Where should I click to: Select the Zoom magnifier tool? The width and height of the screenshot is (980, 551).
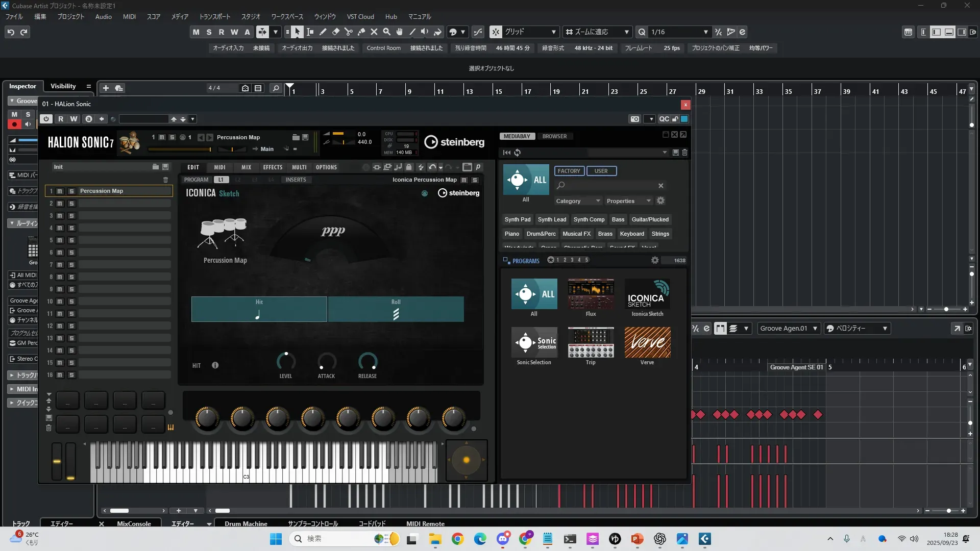pos(386,32)
